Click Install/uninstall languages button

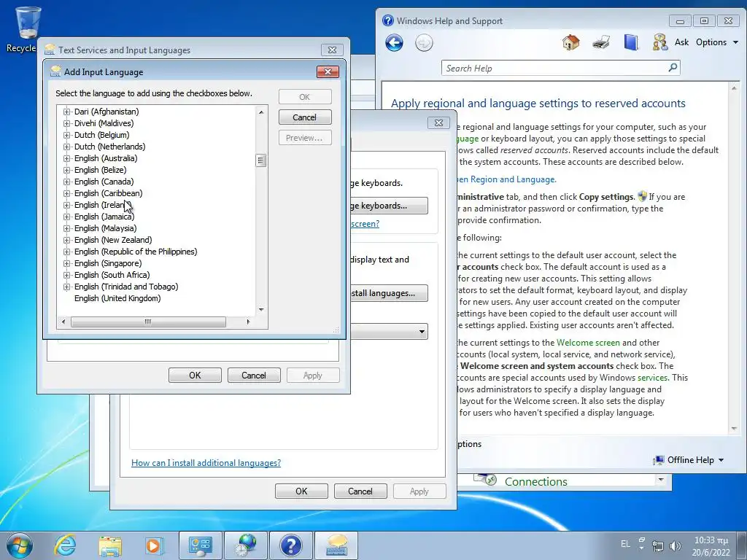[388, 293]
